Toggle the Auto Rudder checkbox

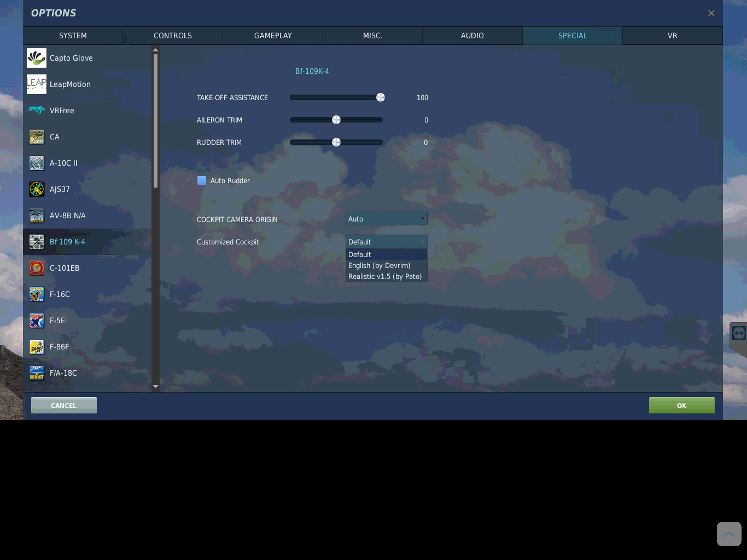202,181
